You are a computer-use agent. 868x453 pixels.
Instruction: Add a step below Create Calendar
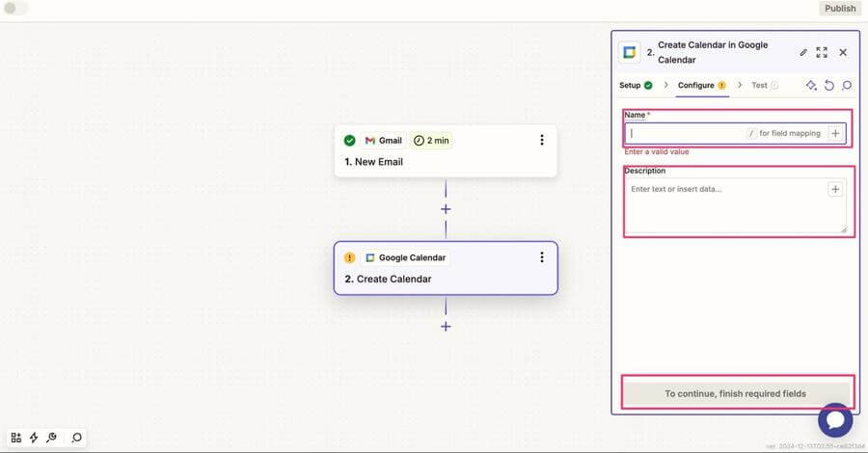tap(446, 327)
